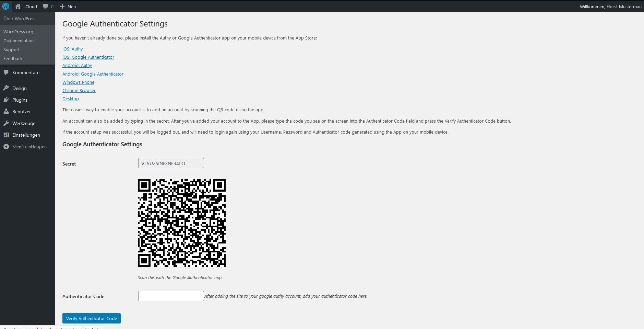Open Feedback submenu entry
Screen dimensions: 644x329
click(13, 58)
